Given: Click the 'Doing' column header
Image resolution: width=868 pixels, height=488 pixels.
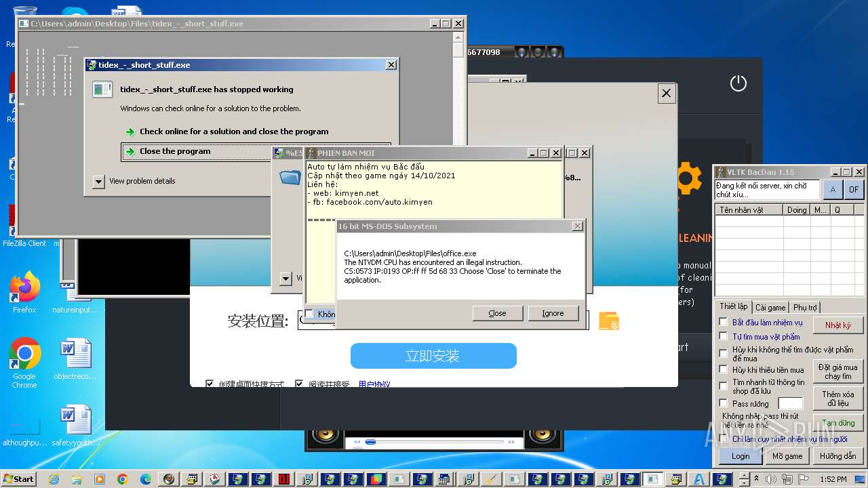Looking at the screenshot, I should point(797,210).
